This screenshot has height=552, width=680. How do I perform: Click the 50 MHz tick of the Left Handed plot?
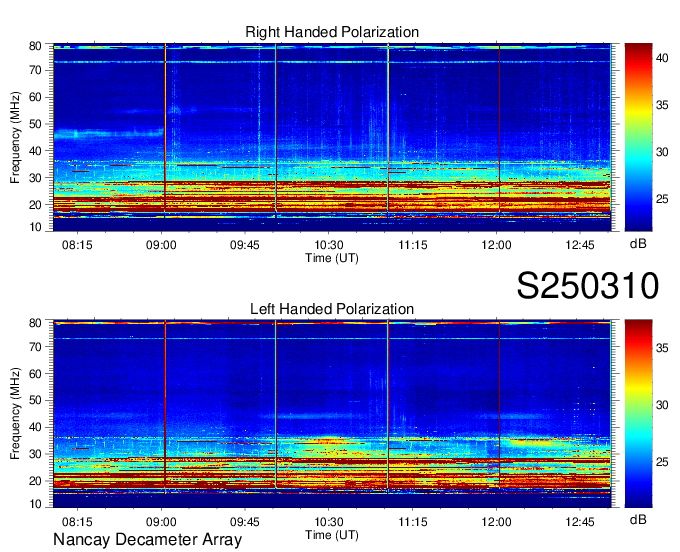pos(35,400)
